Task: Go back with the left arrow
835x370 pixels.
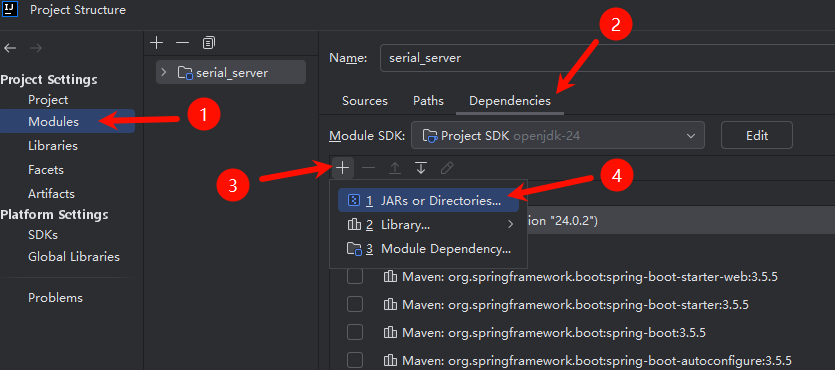Action: click(10, 48)
